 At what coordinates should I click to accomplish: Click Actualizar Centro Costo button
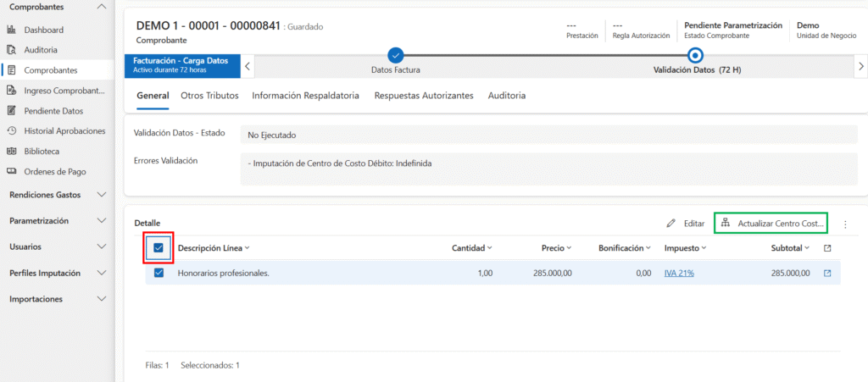click(771, 224)
